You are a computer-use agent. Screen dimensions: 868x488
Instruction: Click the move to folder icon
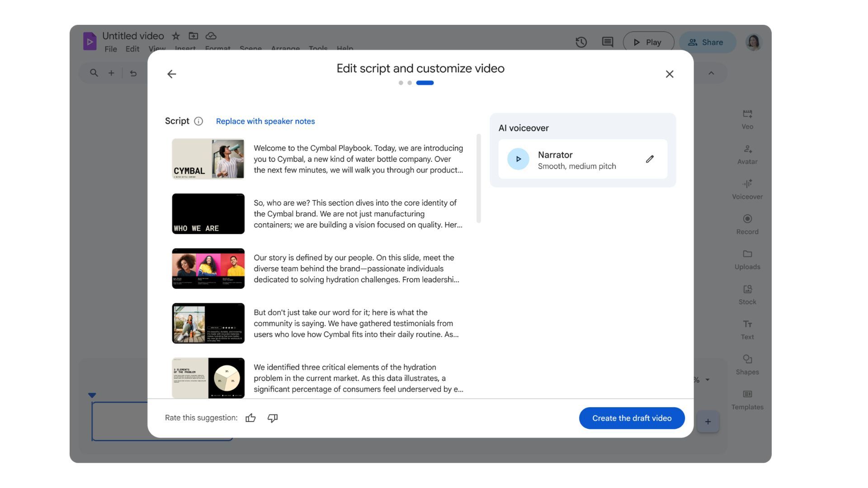(193, 36)
